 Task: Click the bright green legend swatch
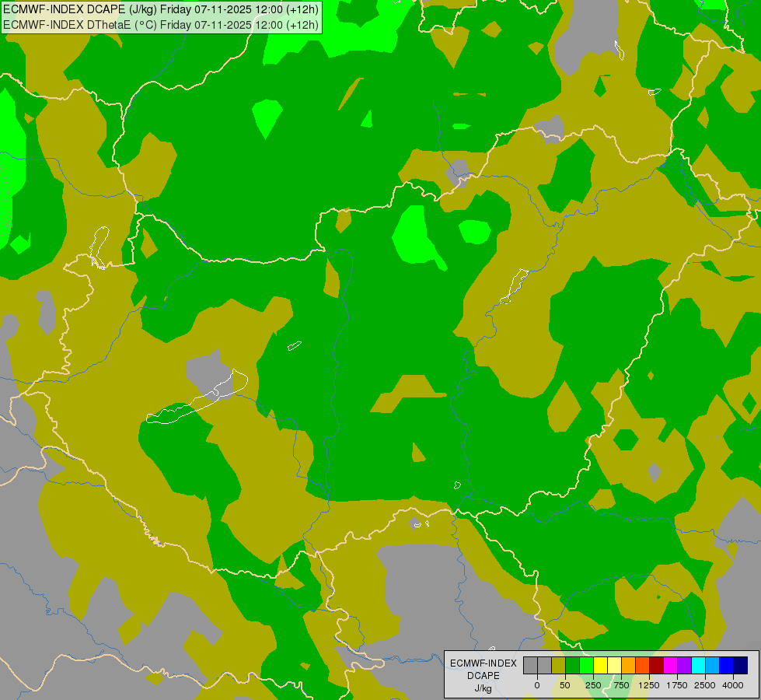point(587,665)
